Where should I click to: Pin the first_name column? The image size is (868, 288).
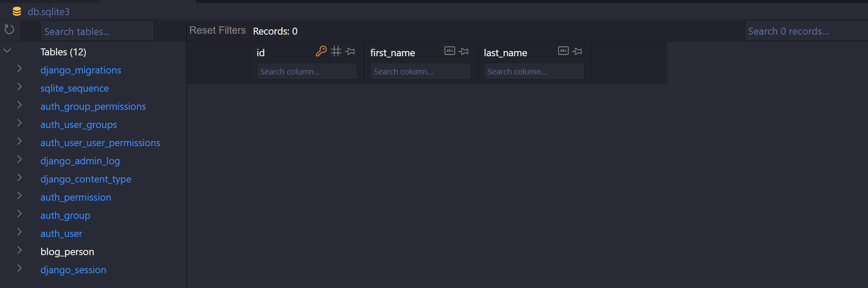coord(464,51)
